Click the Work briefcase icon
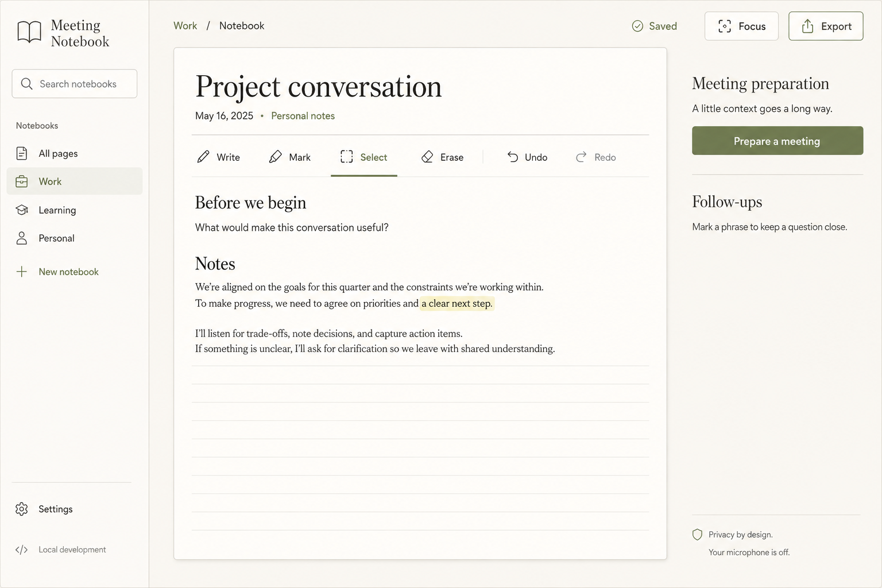The height and width of the screenshot is (588, 882). tap(22, 181)
